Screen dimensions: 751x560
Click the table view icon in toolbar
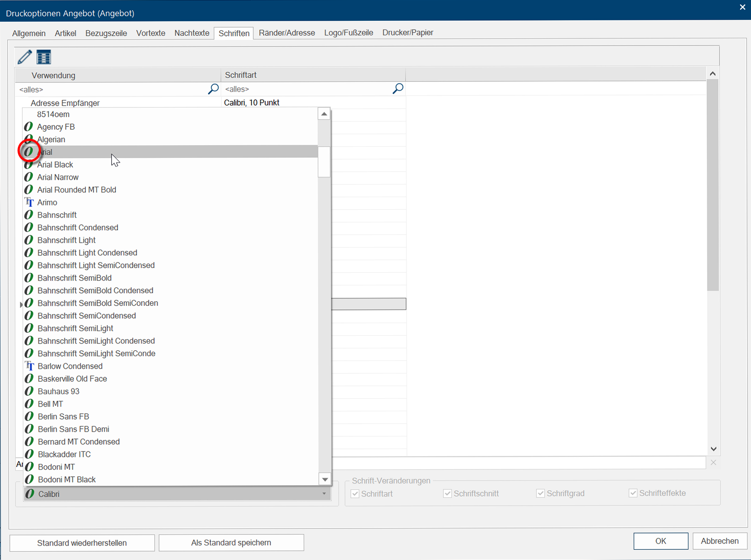tap(44, 57)
